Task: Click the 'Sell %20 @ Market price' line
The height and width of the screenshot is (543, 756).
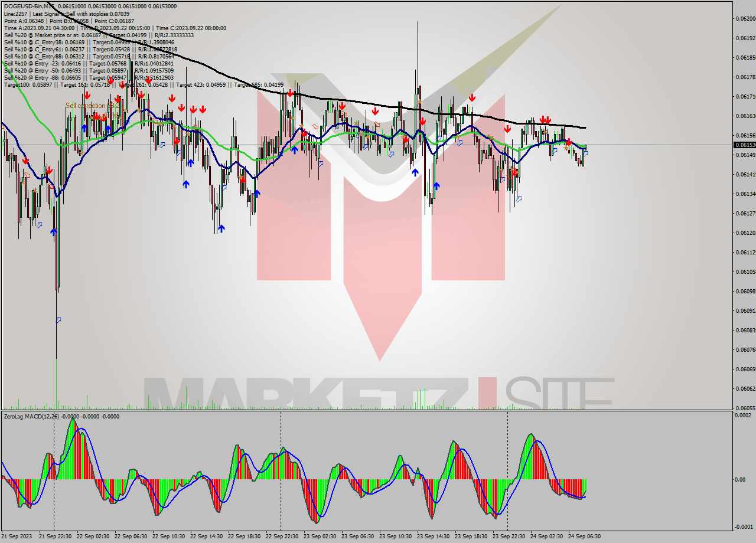Action: point(99,35)
